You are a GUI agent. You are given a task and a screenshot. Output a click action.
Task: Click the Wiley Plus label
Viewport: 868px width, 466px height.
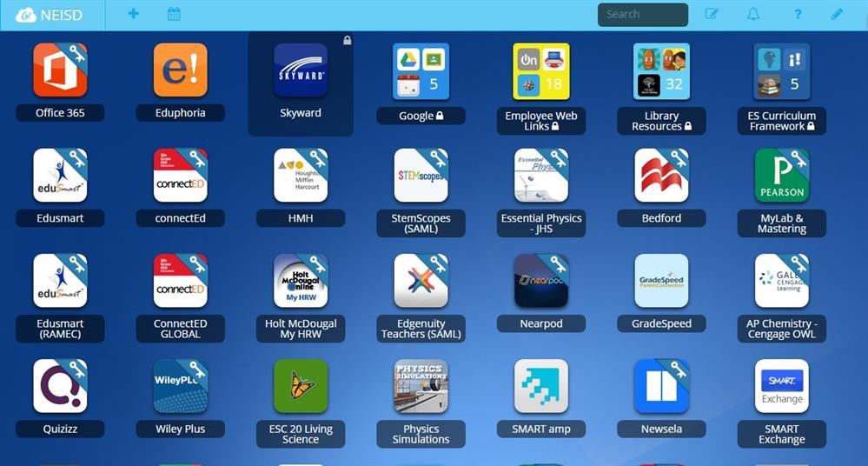click(181, 429)
